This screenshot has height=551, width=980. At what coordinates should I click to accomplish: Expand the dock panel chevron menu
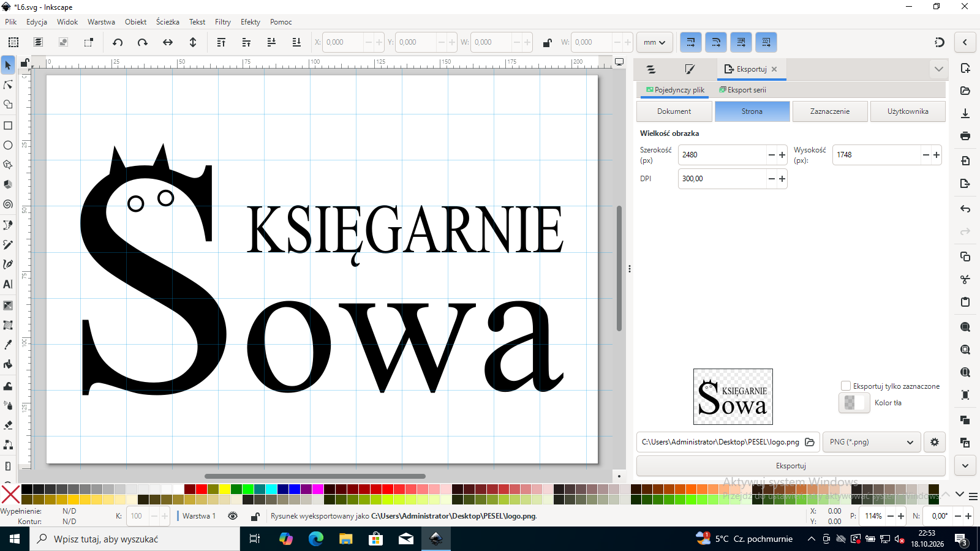pyautogui.click(x=938, y=69)
